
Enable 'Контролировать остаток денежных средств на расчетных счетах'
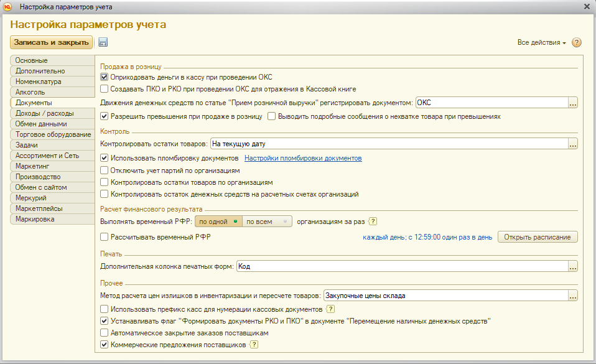coord(104,194)
